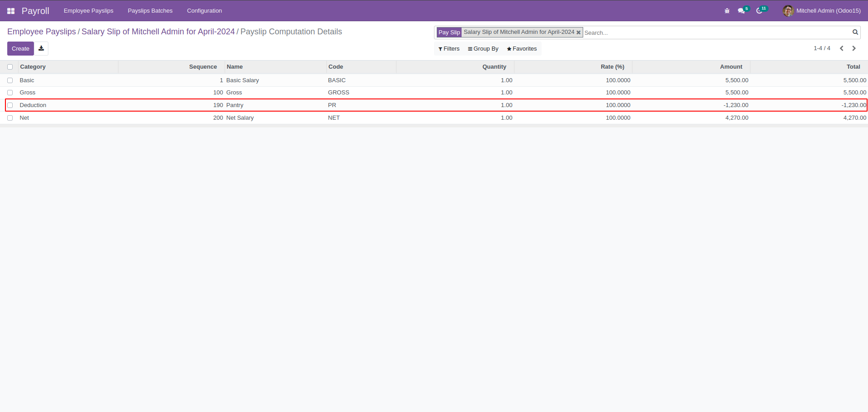This screenshot has width=868, height=412.
Task: Expand the Group By dropdown
Action: pos(483,49)
